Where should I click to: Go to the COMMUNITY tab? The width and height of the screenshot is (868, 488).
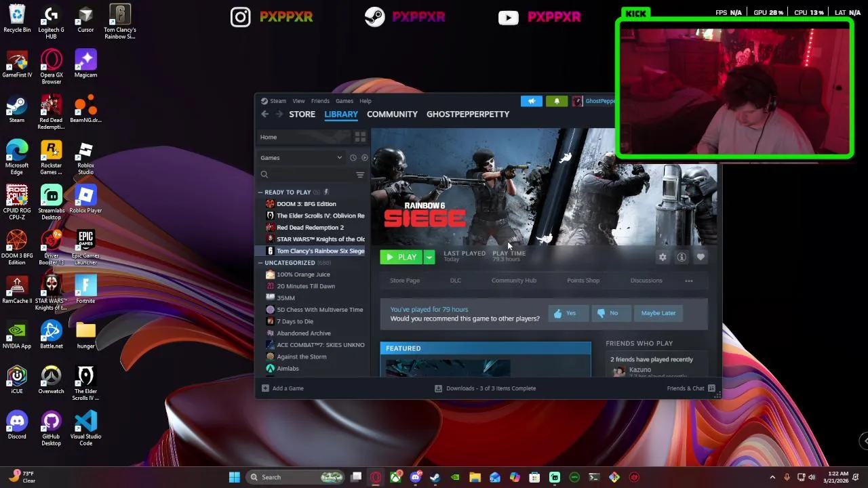click(392, 114)
